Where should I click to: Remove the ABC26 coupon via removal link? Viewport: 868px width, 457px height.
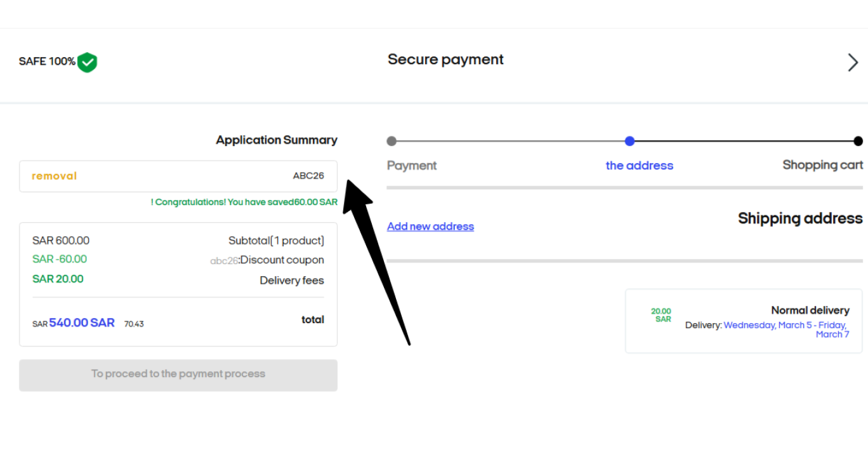coord(54,176)
